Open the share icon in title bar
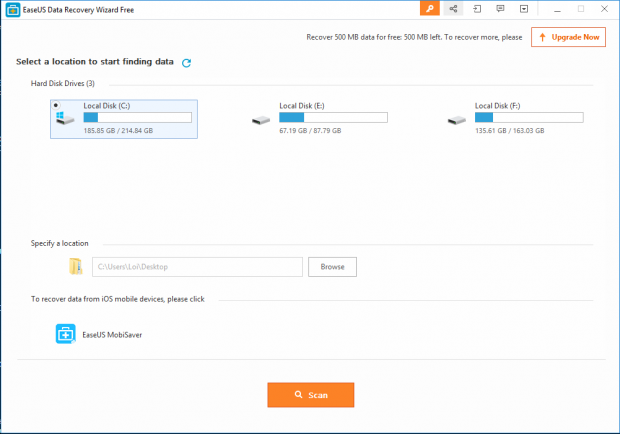The width and height of the screenshot is (620, 434). point(453,9)
